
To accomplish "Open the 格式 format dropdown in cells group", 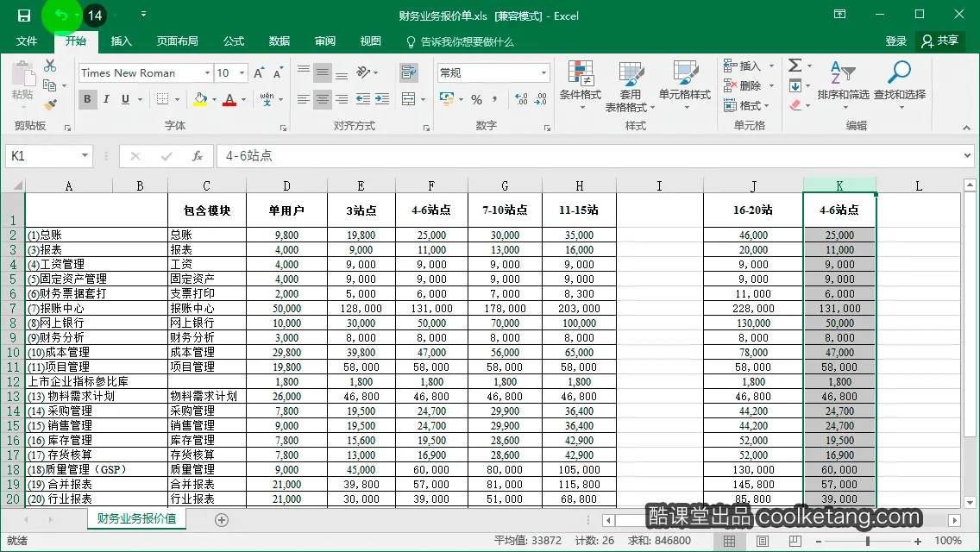I will (746, 105).
